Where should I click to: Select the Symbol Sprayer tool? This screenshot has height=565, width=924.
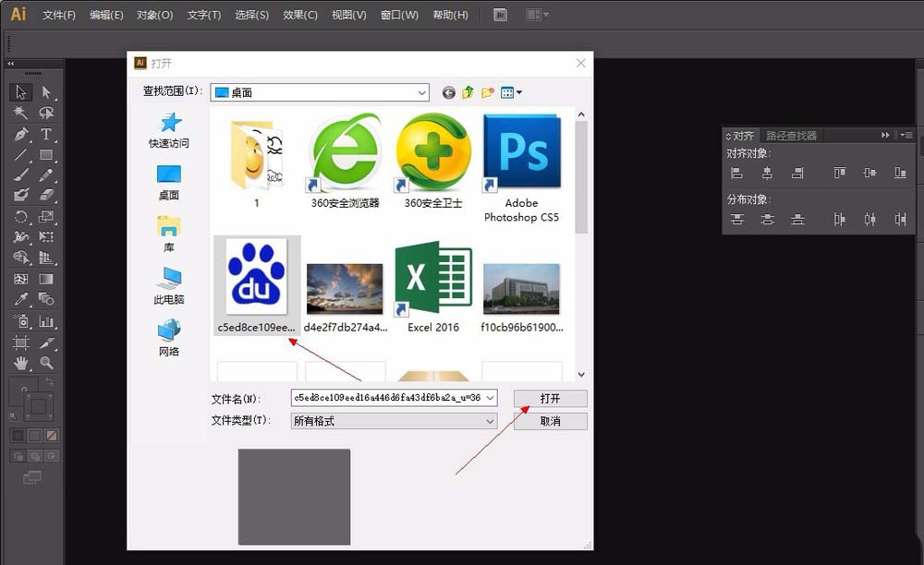point(20,321)
